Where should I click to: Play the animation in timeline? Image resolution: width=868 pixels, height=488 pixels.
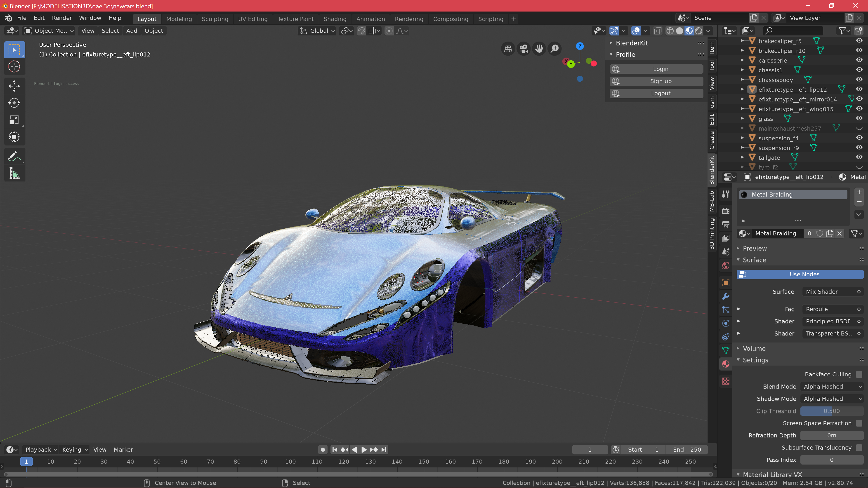coord(363,450)
